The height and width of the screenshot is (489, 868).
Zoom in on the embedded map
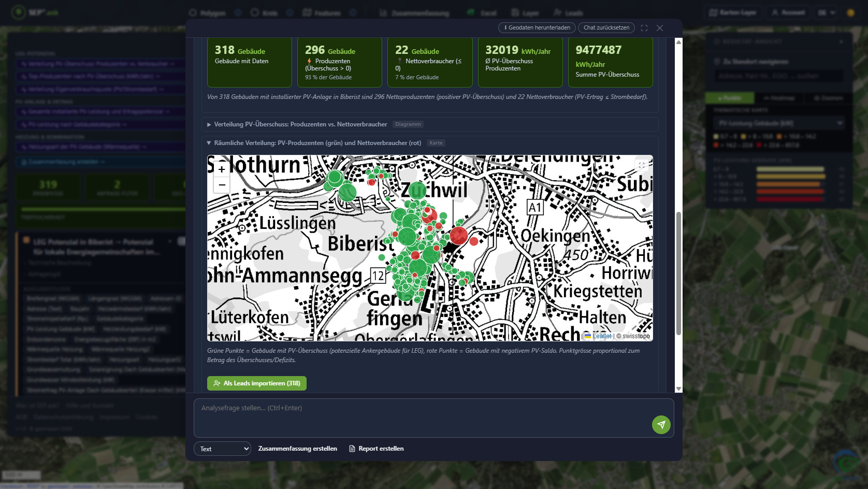pos(222,169)
